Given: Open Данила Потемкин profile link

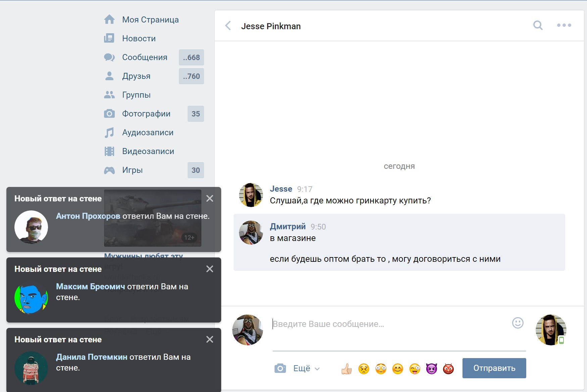Looking at the screenshot, I should [x=92, y=357].
